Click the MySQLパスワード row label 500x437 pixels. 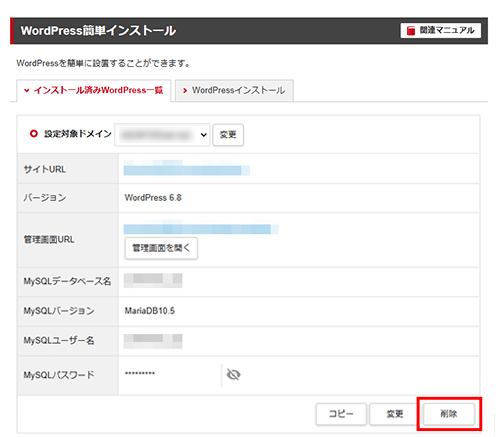(x=59, y=375)
